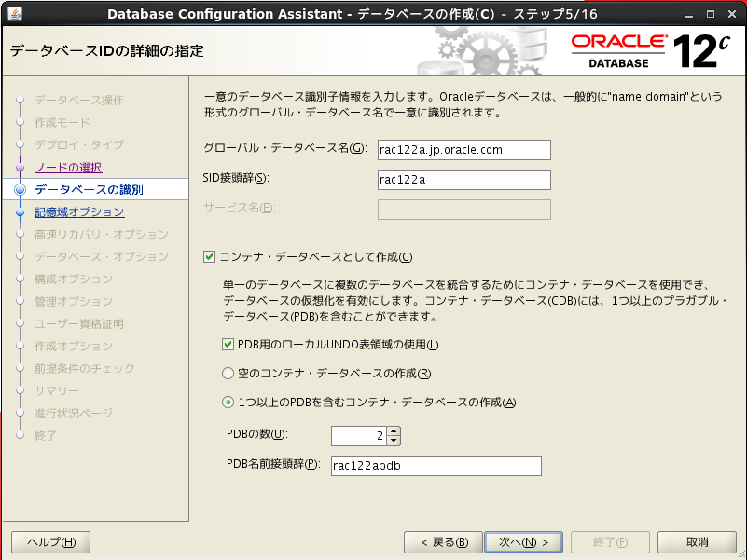Viewport: 747px width, 560px height.
Task: Click ユーザー資格証明 step in sidebar
Action: tap(79, 324)
